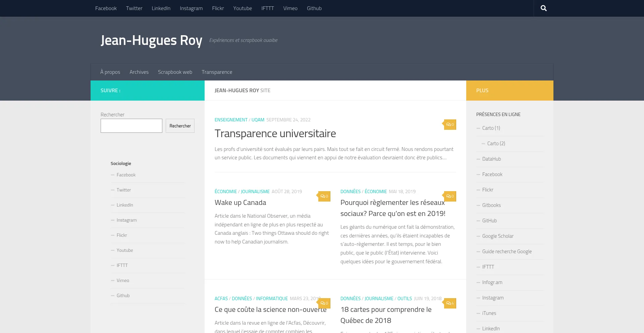Open Google Scholar link in right sidebar
The image size is (644, 333).
point(497,236)
